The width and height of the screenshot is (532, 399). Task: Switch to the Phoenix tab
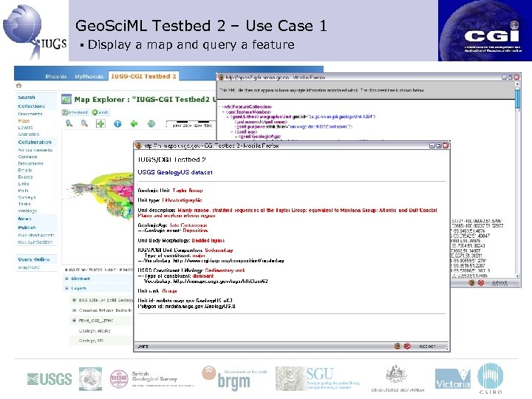pos(56,77)
